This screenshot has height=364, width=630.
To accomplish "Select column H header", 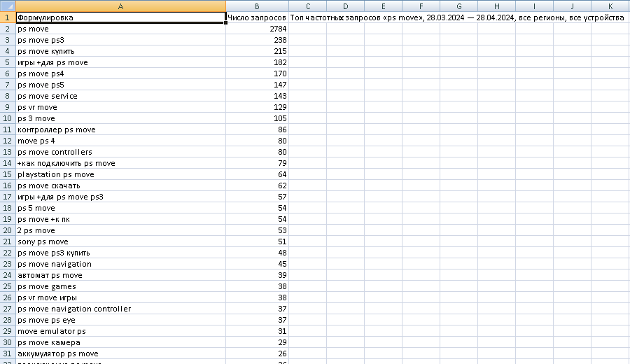I will (x=496, y=6).
